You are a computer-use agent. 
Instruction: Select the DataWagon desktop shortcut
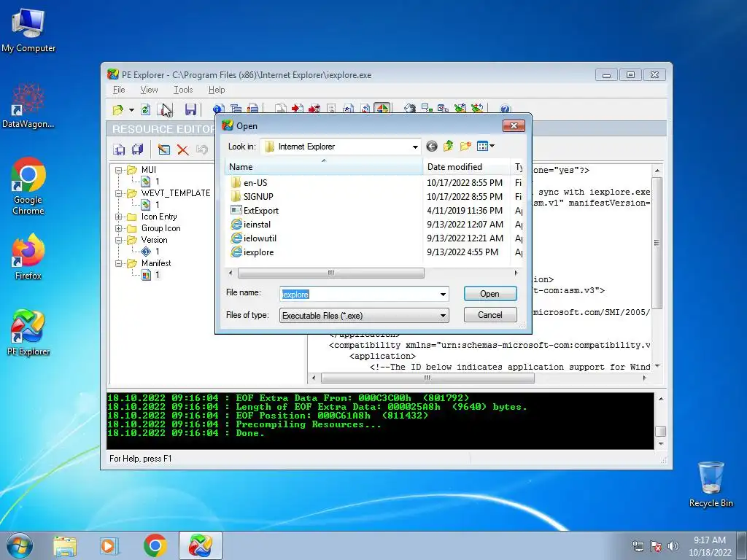click(28, 106)
